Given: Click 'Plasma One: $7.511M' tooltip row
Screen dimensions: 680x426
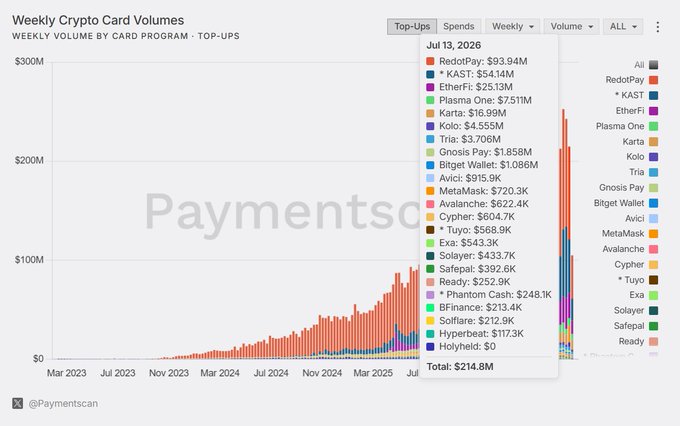Looking at the screenshot, I should (x=479, y=100).
